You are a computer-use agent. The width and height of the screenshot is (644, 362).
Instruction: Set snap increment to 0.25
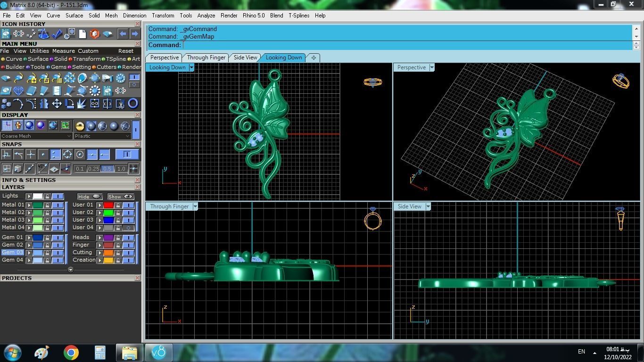[x=94, y=169]
